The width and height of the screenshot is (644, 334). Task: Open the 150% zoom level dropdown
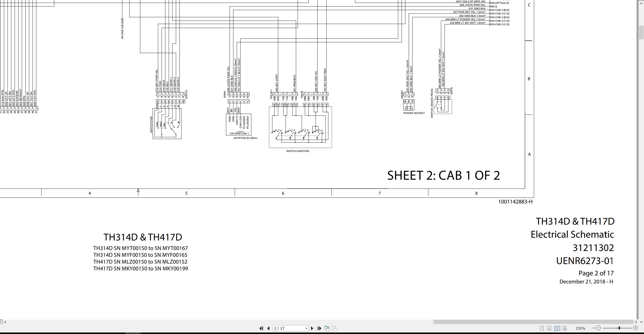coord(594,328)
